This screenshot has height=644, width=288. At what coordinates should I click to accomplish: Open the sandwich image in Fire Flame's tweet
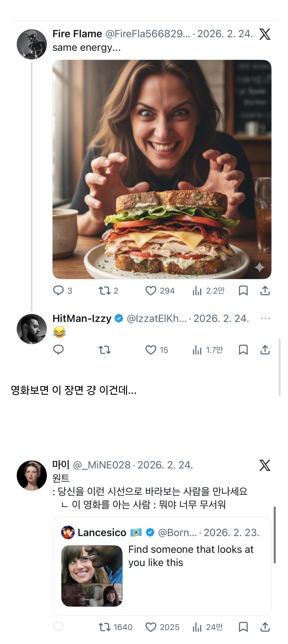coord(162,169)
